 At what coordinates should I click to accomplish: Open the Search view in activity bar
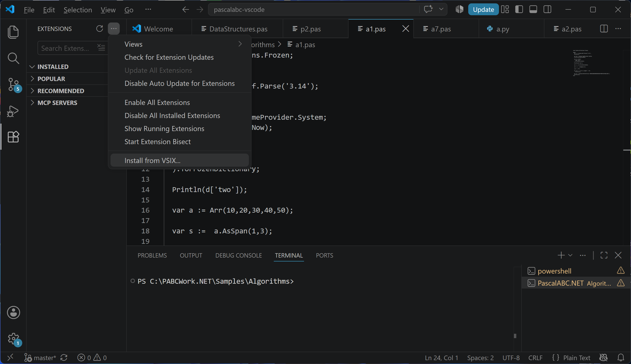pyautogui.click(x=13, y=59)
